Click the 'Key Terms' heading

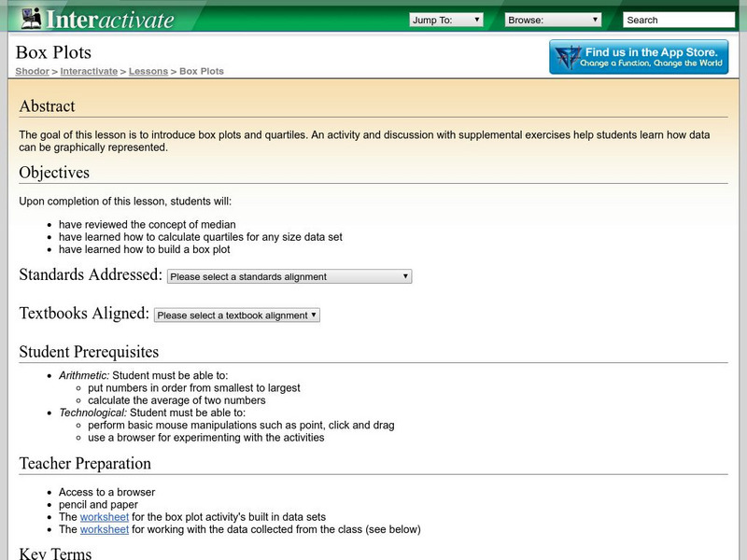point(55,553)
